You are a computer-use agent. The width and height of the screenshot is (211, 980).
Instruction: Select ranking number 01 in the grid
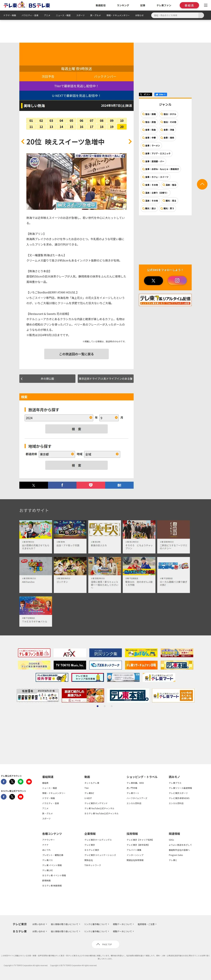(31, 121)
